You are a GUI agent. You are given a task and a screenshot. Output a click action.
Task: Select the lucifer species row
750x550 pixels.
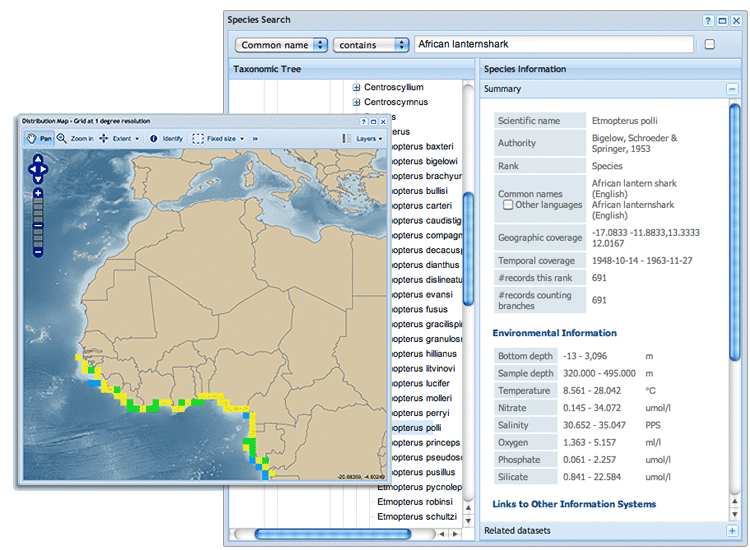(420, 383)
